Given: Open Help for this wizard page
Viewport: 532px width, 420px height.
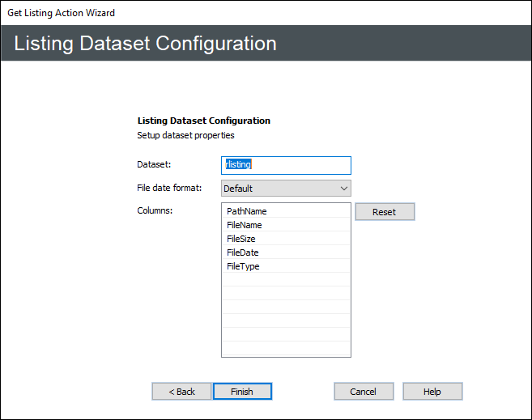Looking at the screenshot, I should tap(432, 392).
